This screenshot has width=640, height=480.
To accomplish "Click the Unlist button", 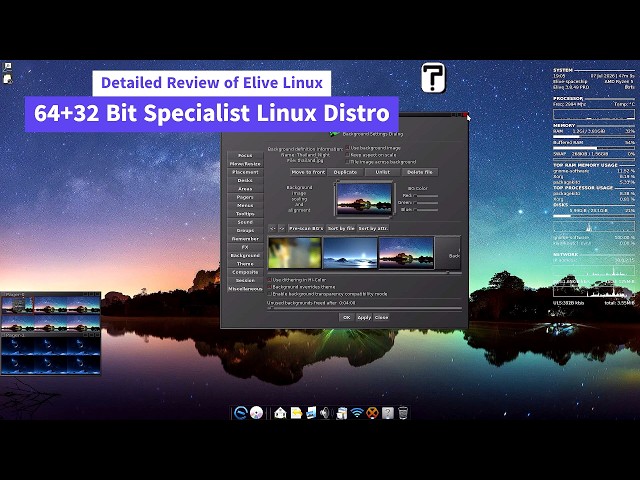I will point(382,172).
